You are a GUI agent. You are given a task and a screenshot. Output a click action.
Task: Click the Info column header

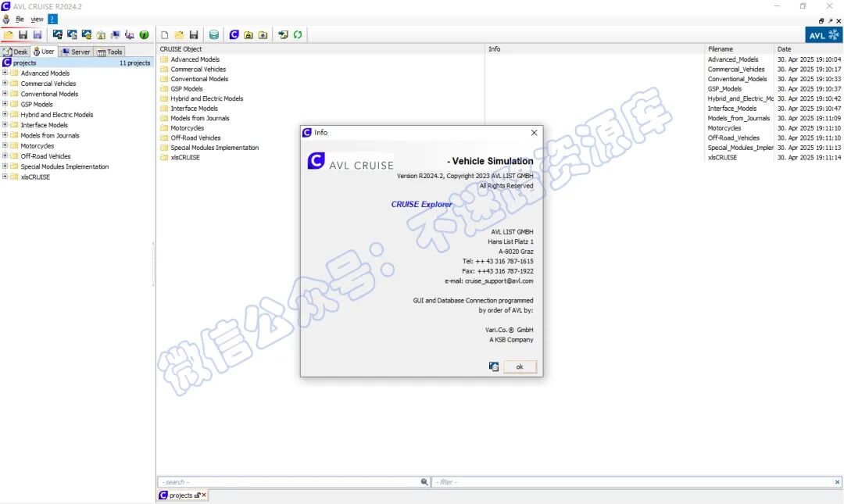coord(595,49)
